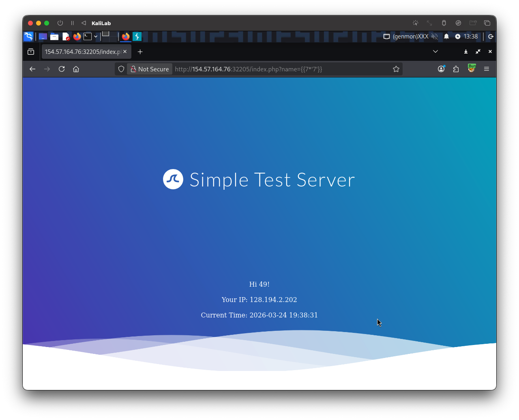This screenshot has width=519, height=420.
Task: Open the text editor from the taskbar
Action: 66,36
